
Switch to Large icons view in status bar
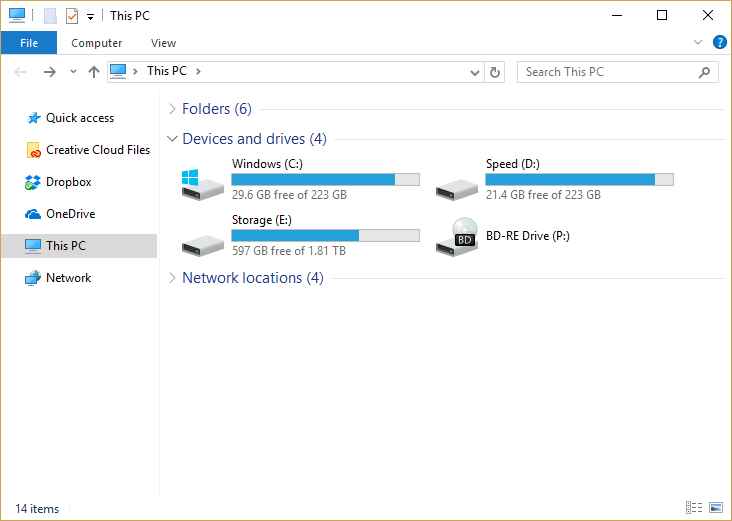pos(716,507)
